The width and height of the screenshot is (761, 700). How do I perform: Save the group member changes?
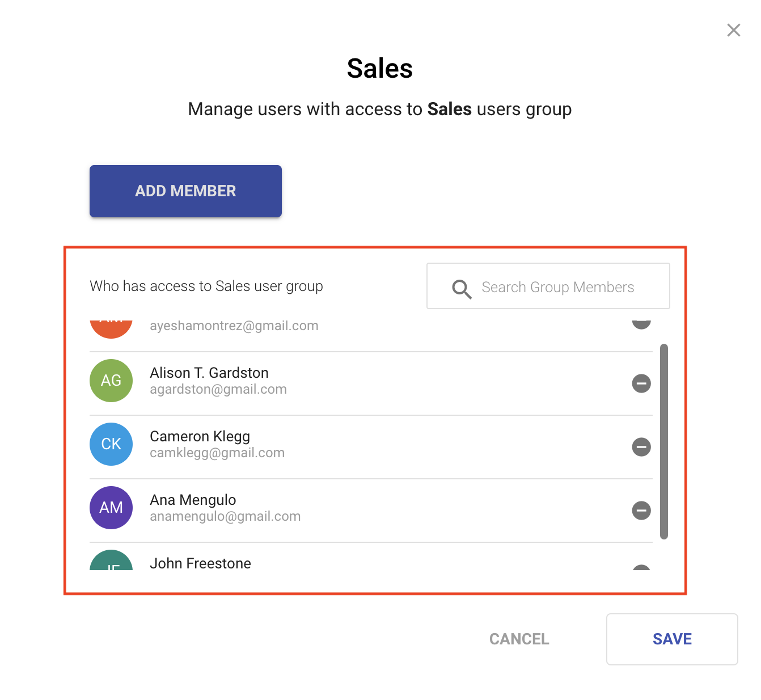tap(672, 639)
